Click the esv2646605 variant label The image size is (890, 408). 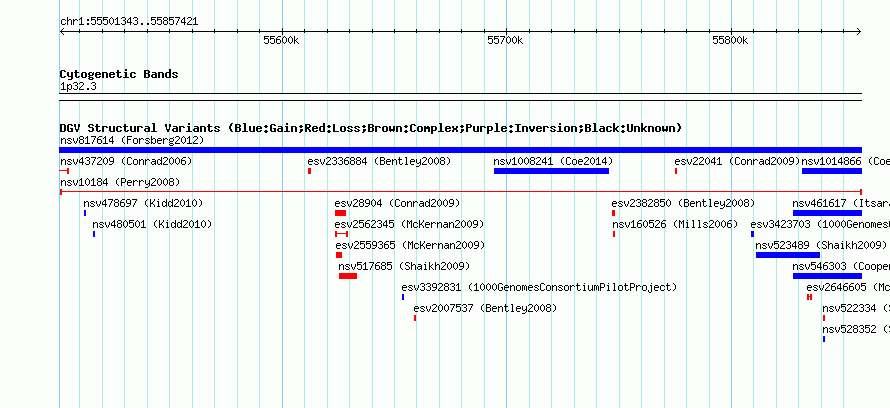coord(848,287)
